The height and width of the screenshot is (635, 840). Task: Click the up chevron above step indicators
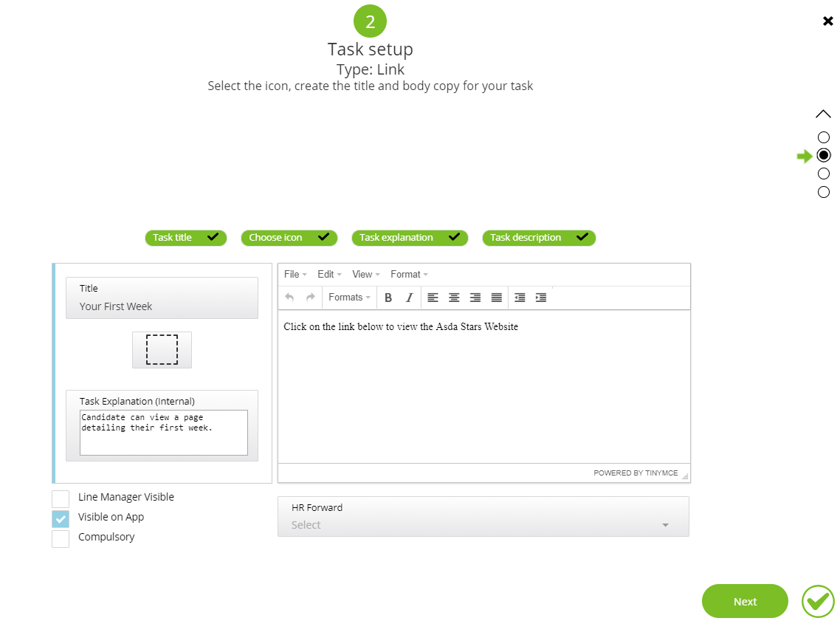823,114
